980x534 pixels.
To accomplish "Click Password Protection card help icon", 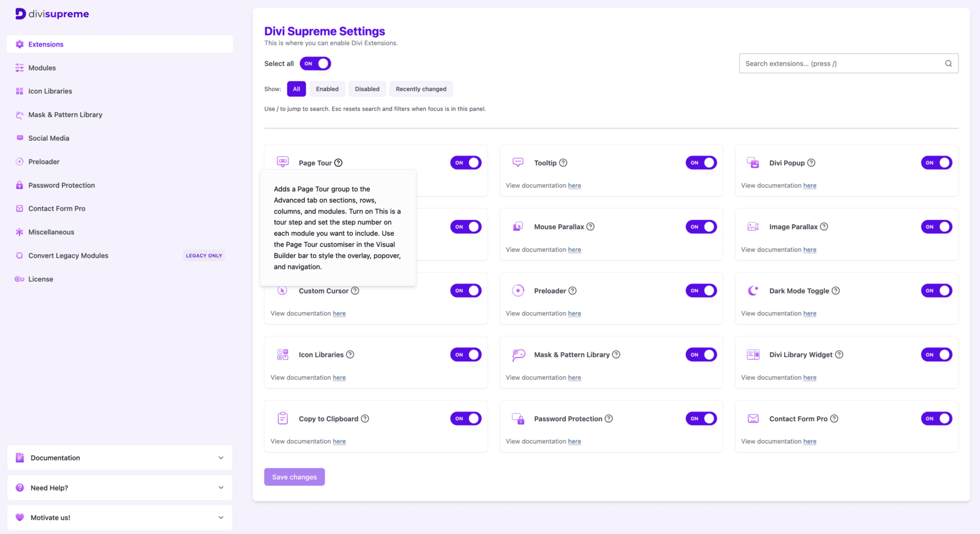I will (608, 419).
